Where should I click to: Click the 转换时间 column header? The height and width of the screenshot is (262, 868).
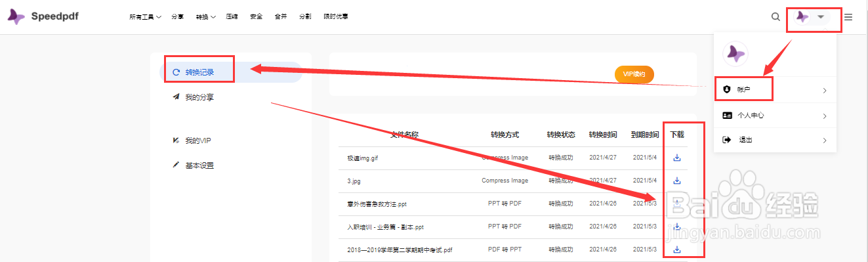[602, 135]
